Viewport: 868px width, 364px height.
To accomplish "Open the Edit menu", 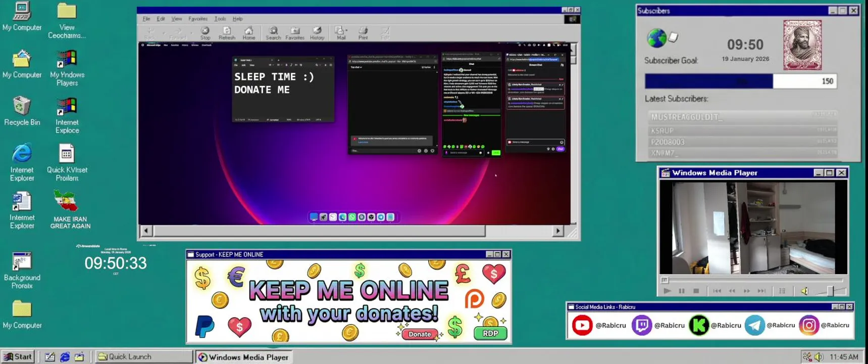I will (161, 19).
